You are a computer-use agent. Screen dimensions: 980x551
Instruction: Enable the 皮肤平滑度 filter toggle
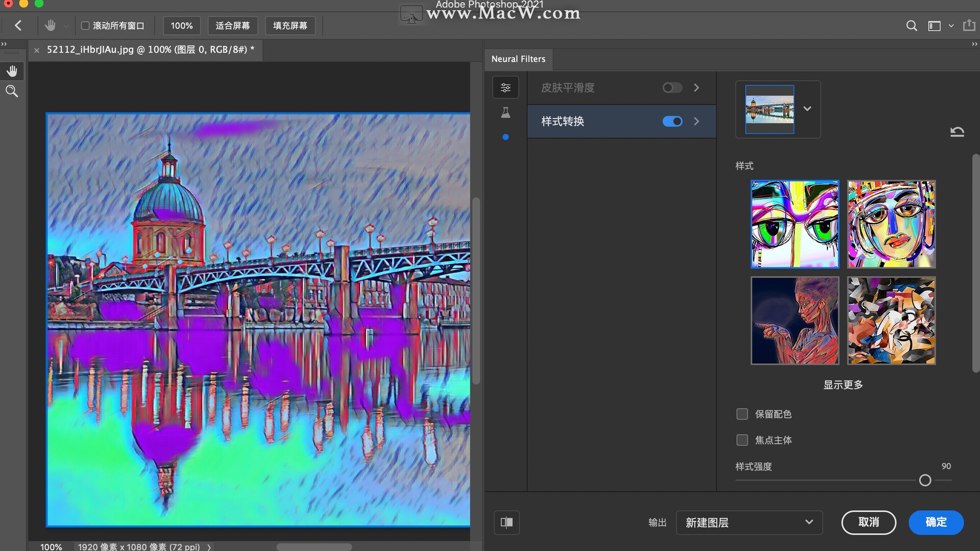click(x=672, y=88)
